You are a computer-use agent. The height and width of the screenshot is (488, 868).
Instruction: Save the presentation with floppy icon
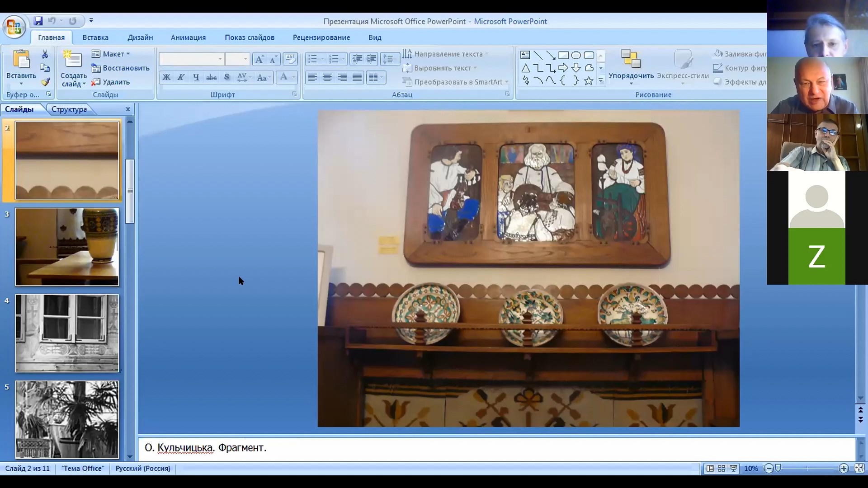coord(38,21)
